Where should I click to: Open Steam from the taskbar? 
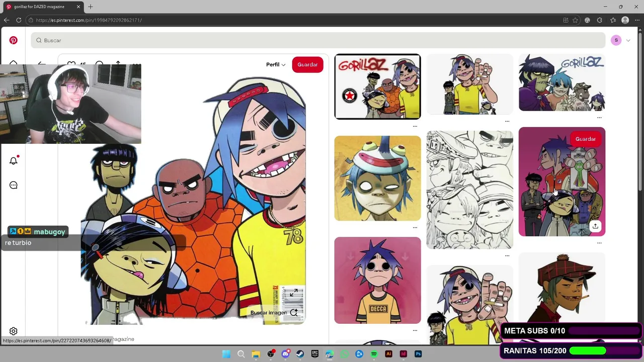coord(300,354)
